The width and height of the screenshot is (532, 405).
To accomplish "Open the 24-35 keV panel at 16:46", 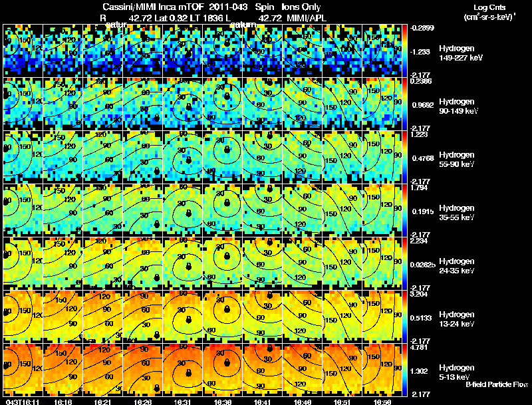I will pyautogui.click(x=303, y=263).
